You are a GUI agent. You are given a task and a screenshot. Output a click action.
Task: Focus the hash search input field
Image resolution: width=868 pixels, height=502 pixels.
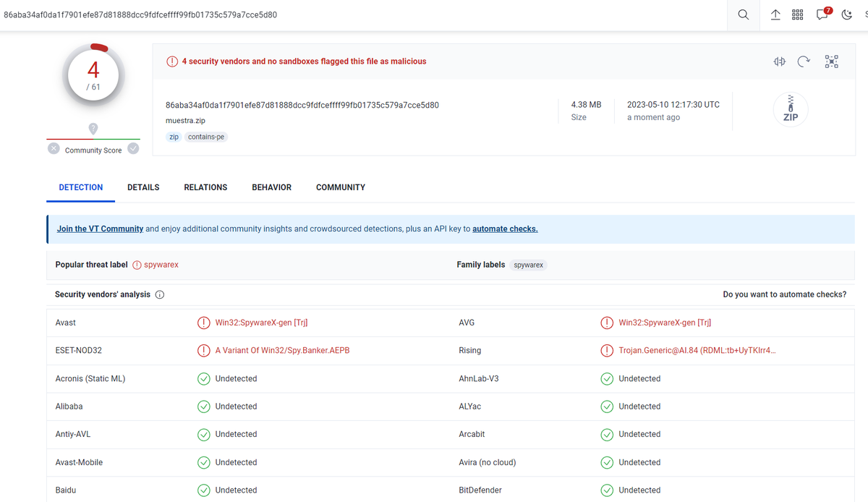[x=362, y=14]
